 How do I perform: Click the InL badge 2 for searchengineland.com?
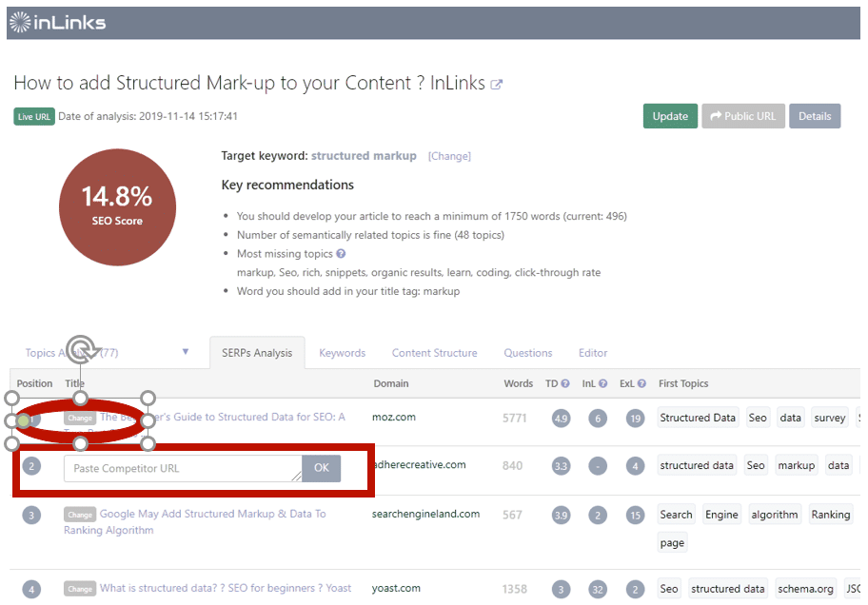click(598, 516)
